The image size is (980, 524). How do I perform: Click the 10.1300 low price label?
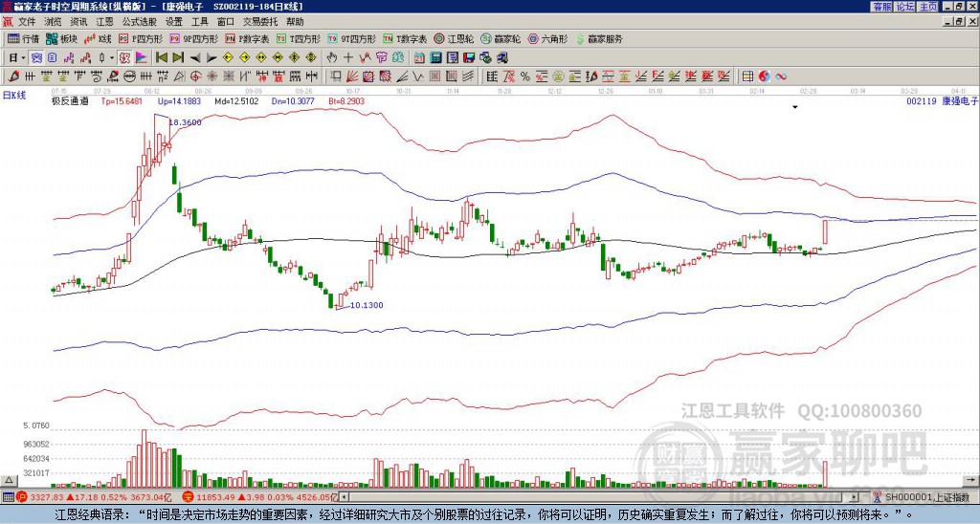coord(367,305)
